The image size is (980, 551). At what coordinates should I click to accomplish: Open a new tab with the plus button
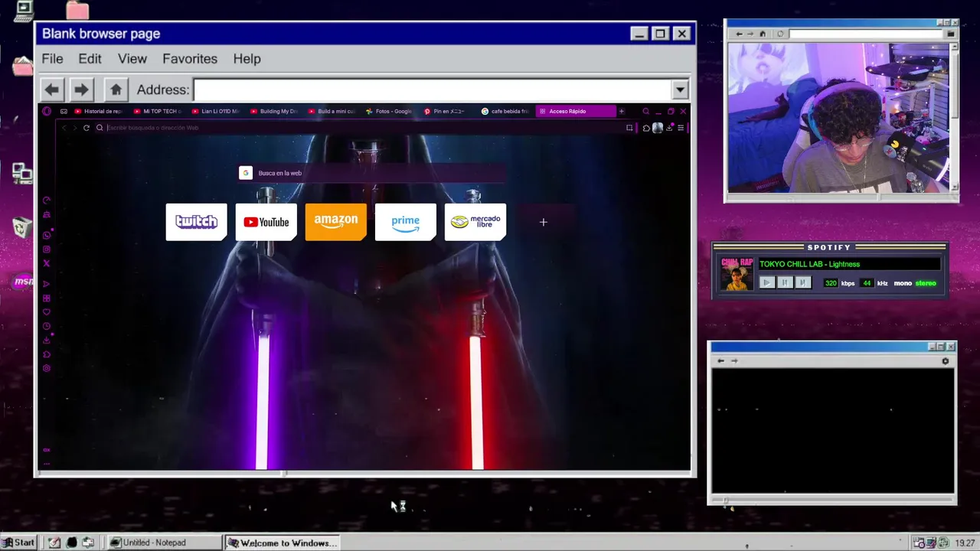pyautogui.click(x=621, y=111)
